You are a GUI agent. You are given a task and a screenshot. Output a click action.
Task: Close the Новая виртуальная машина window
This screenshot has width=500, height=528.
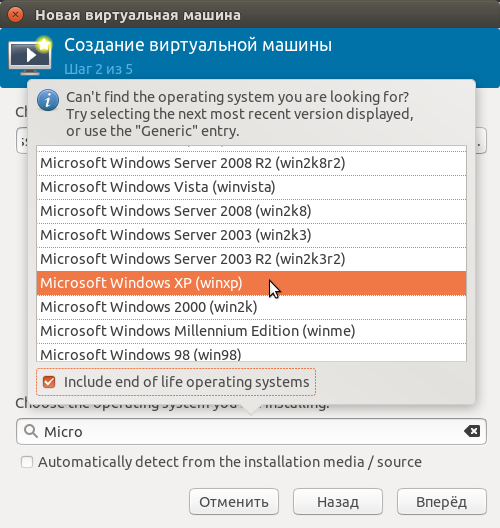click(15, 15)
